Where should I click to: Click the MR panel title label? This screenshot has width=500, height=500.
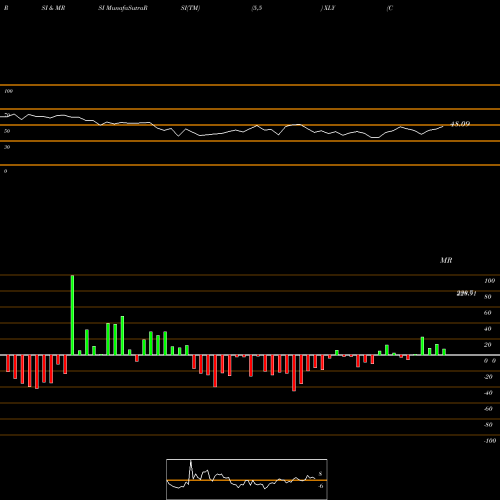(446, 260)
